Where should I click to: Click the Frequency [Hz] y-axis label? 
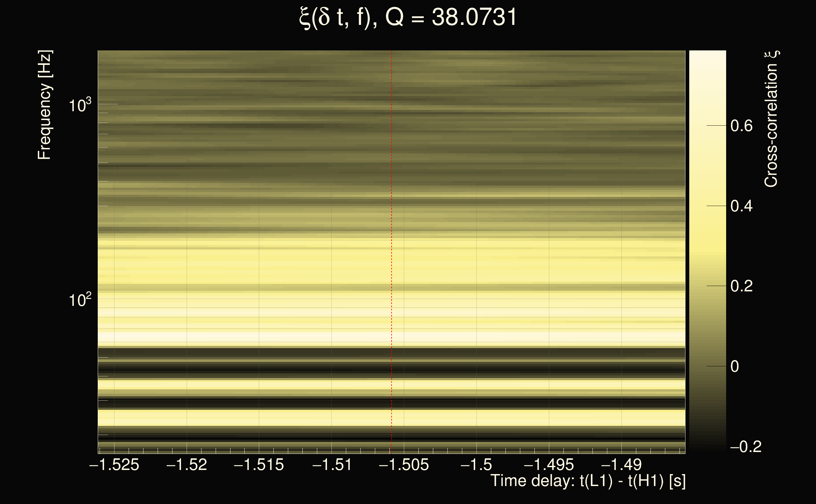coord(44,105)
